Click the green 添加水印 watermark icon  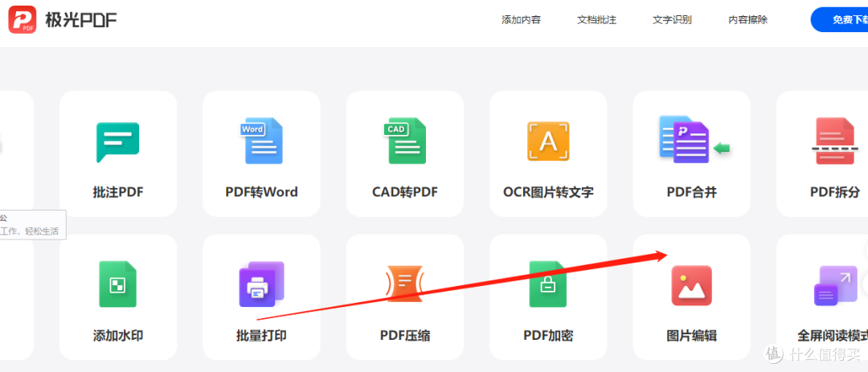[118, 284]
